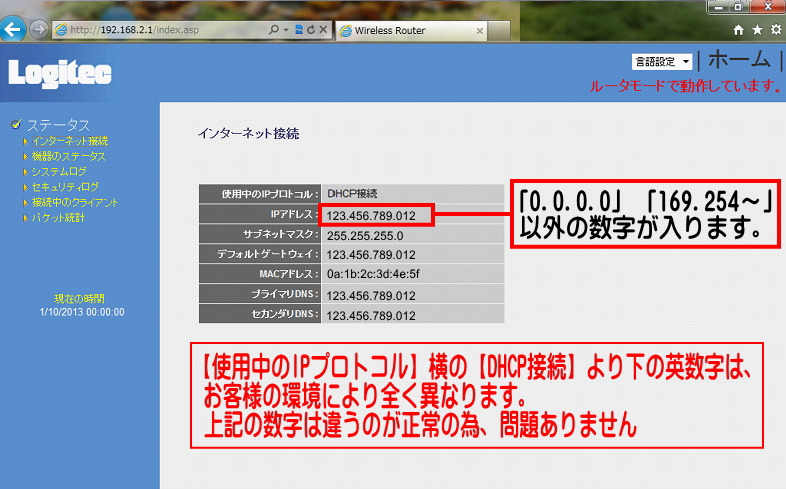Select the Wireless Router browser tab

pos(400,31)
